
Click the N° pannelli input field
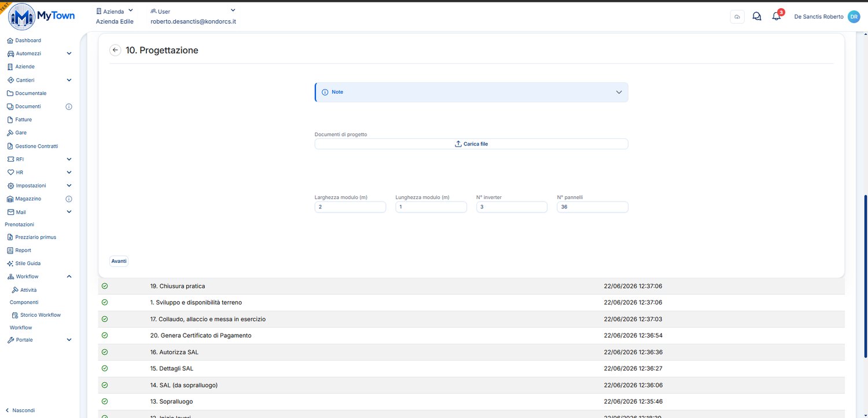(x=593, y=207)
